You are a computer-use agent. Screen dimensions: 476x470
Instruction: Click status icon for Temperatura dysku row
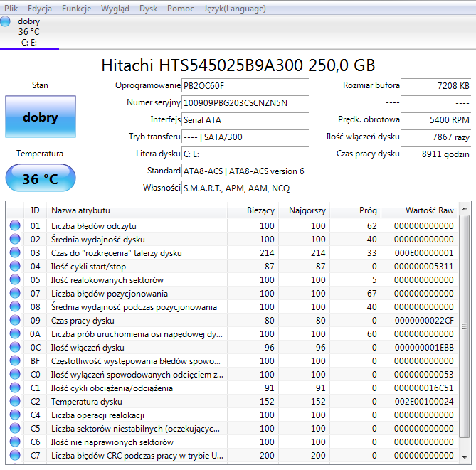coord(15,401)
